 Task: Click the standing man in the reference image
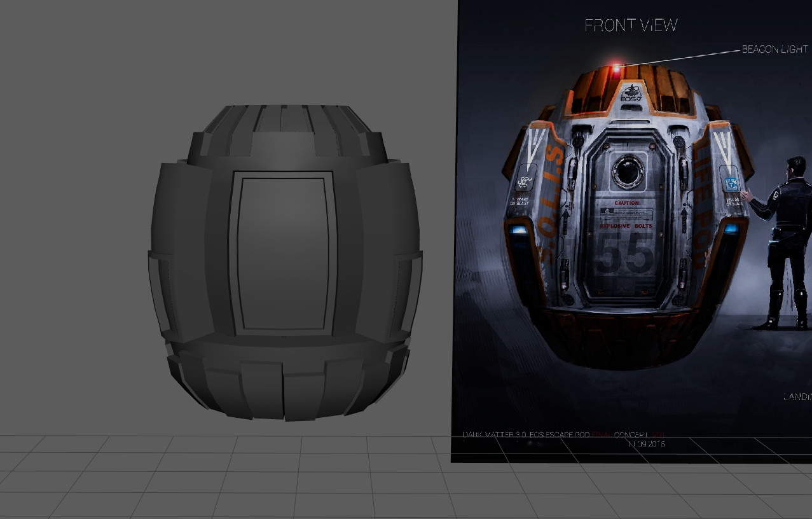point(783,242)
